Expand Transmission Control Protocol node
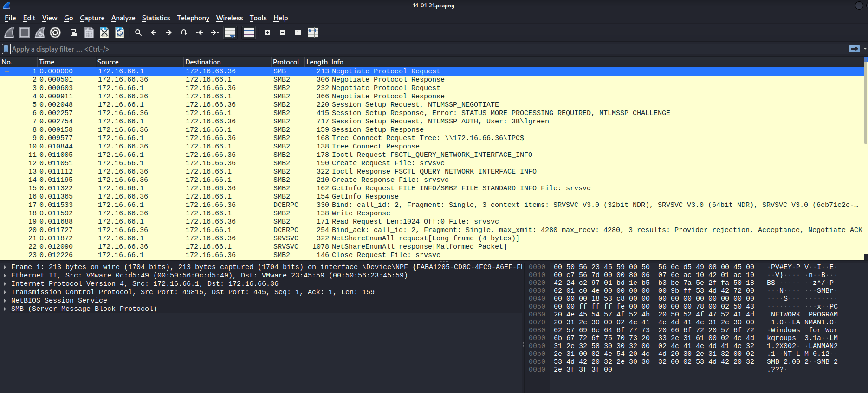This screenshot has width=868, height=393. [x=5, y=292]
